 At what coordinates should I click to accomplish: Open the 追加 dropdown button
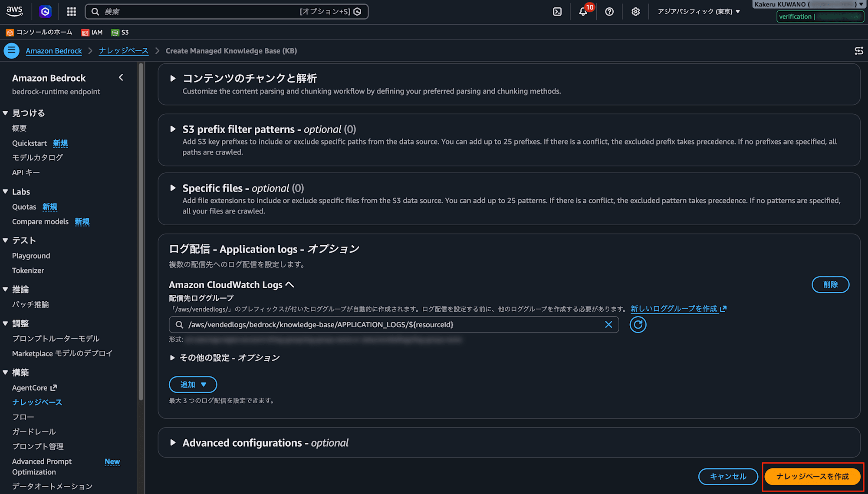tap(193, 385)
